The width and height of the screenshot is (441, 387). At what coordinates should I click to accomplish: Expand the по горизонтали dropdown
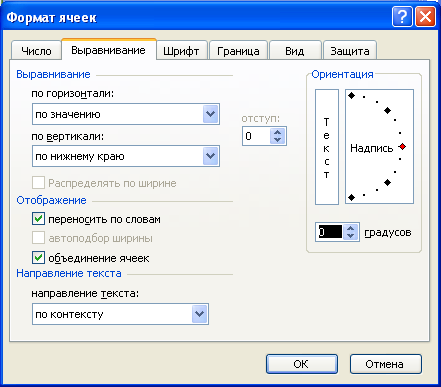coord(210,114)
